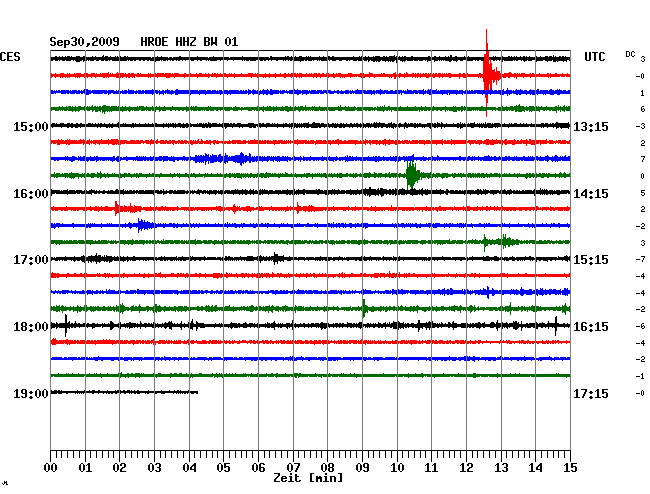Select the 16:00 local time label

click(x=31, y=194)
